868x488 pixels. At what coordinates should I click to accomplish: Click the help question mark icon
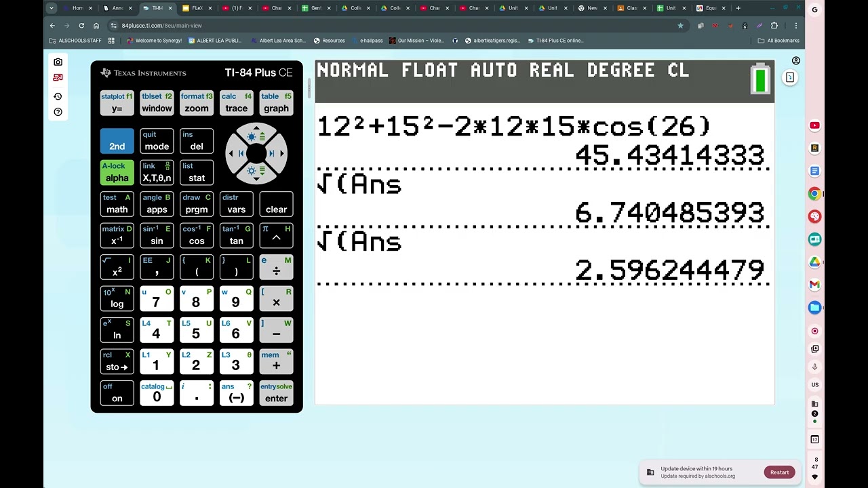[58, 112]
